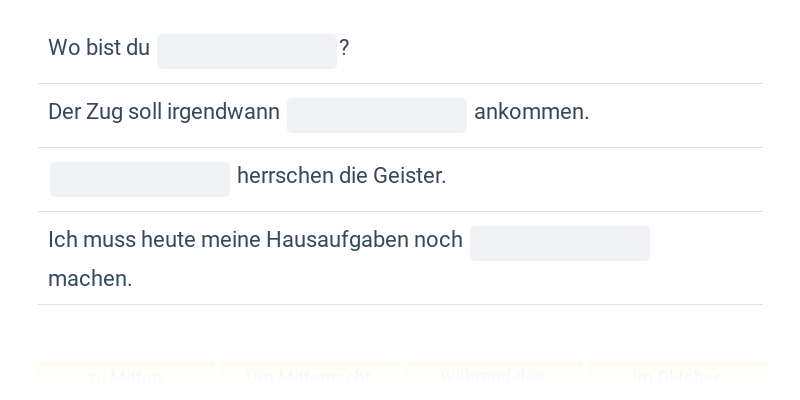
Task: Click the word 'Hausaufgaben'
Action: click(x=337, y=240)
